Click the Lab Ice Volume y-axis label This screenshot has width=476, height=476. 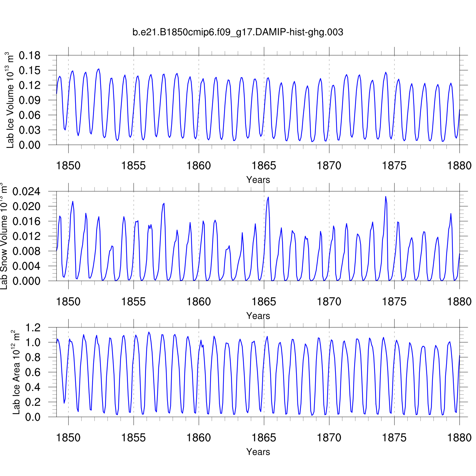(10, 100)
